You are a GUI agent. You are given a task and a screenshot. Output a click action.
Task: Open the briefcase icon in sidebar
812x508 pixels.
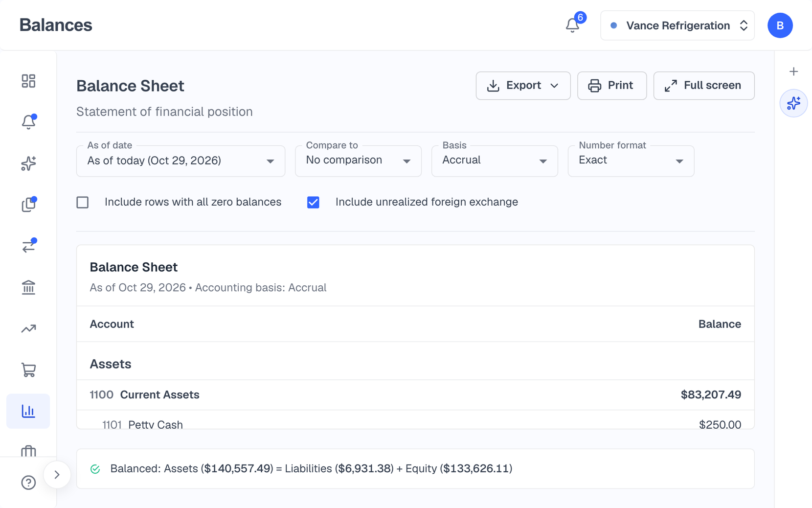click(28, 451)
